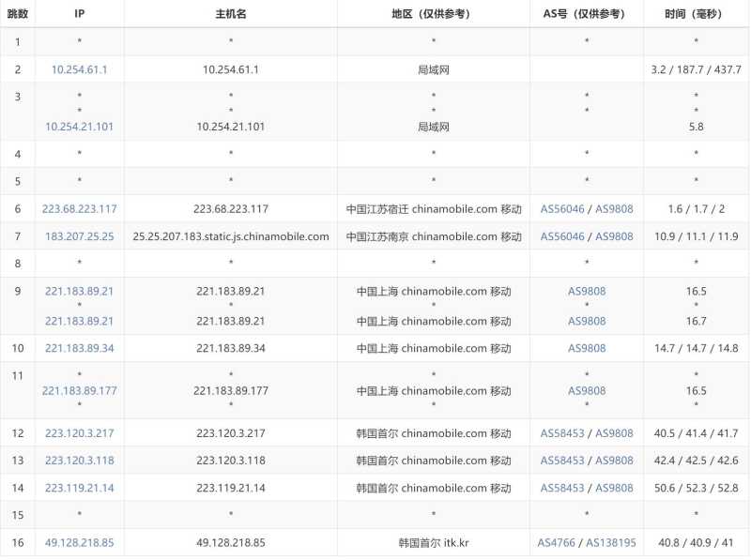Open the final hop link 49.128.218.85

[x=79, y=542]
